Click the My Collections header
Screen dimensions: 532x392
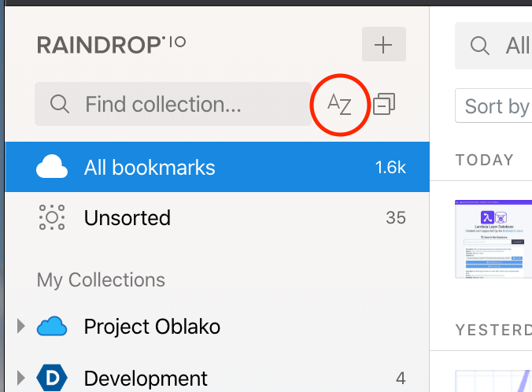pos(101,280)
